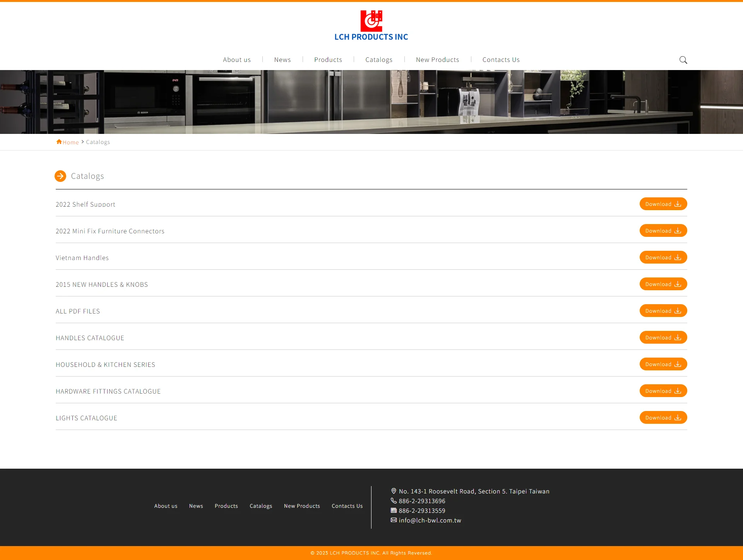Click the orange arrow icon next to Catalogs heading

point(61,175)
